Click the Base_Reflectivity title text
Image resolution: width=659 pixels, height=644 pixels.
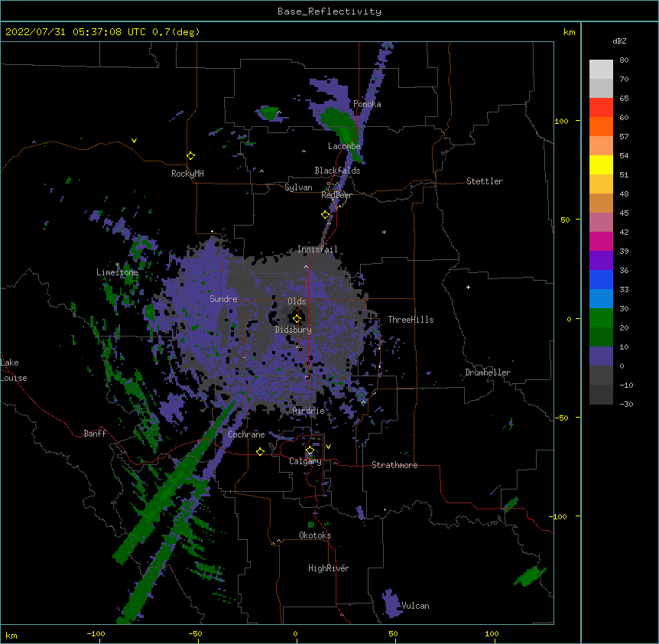[x=329, y=11]
